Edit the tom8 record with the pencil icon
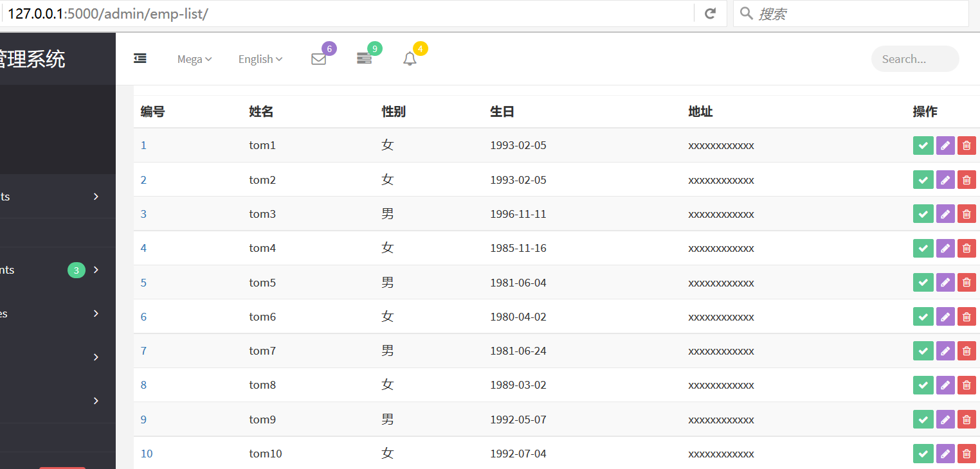Image resolution: width=980 pixels, height=469 pixels. (945, 385)
